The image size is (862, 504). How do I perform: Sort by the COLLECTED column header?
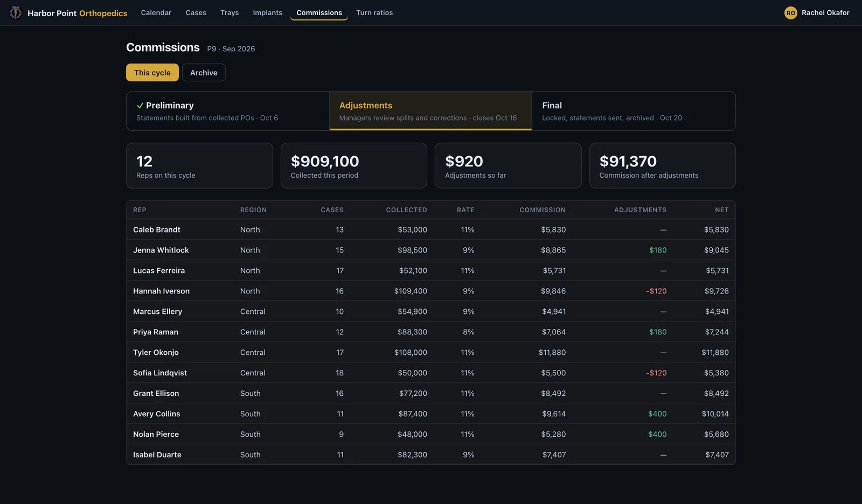pyautogui.click(x=406, y=210)
